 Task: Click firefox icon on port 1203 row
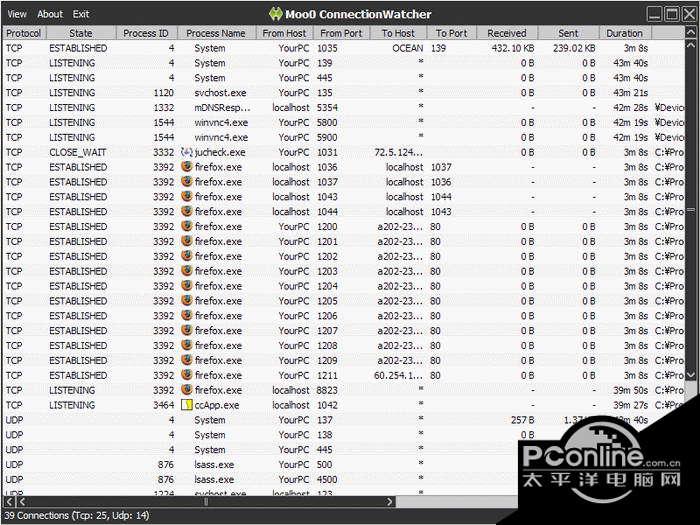187,271
